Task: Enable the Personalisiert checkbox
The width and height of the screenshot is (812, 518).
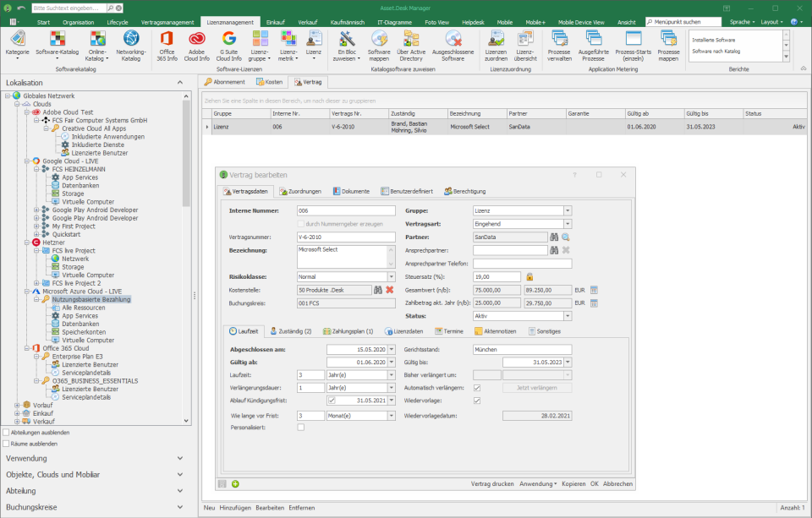Action: [300, 428]
